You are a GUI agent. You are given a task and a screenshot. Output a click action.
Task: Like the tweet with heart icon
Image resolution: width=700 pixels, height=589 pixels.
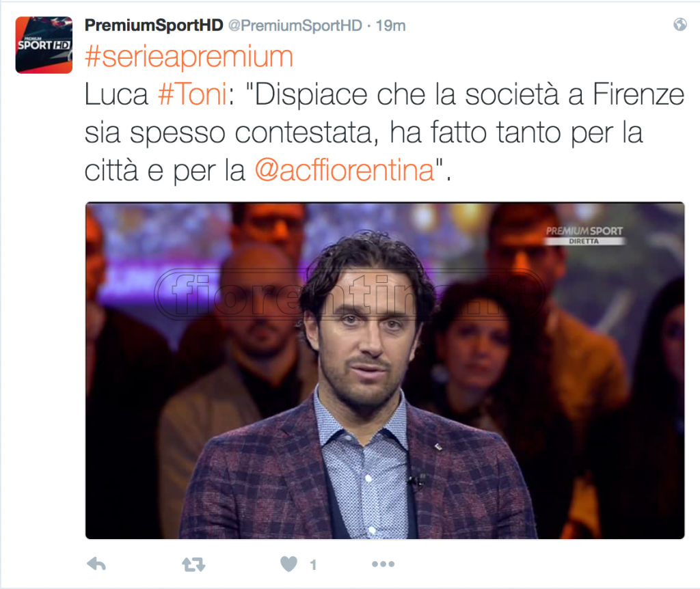288,564
